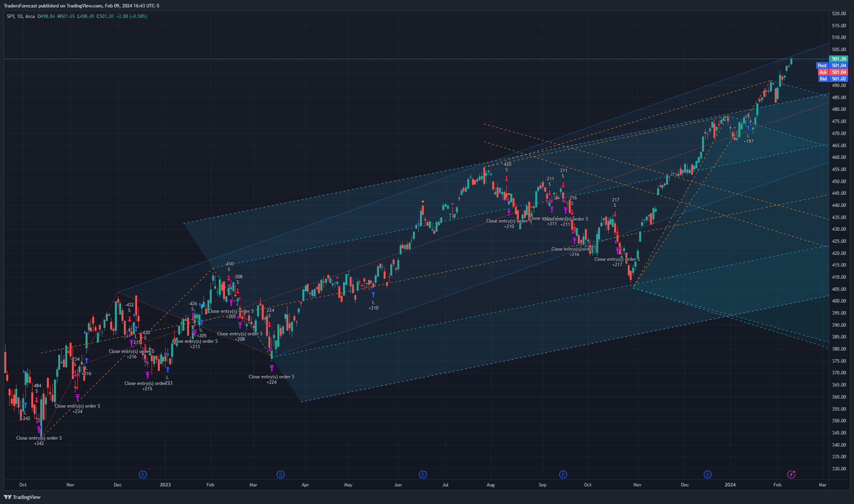
Task: Click the -484 S trade label
Action: tap(37, 388)
